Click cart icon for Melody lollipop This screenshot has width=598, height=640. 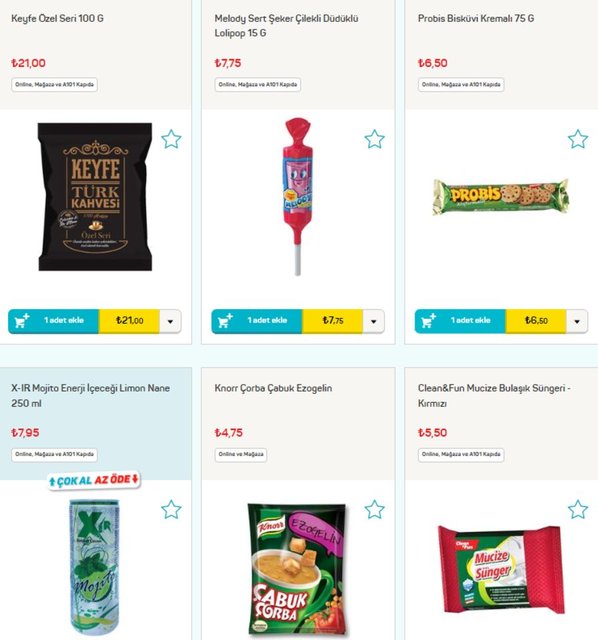click(225, 321)
